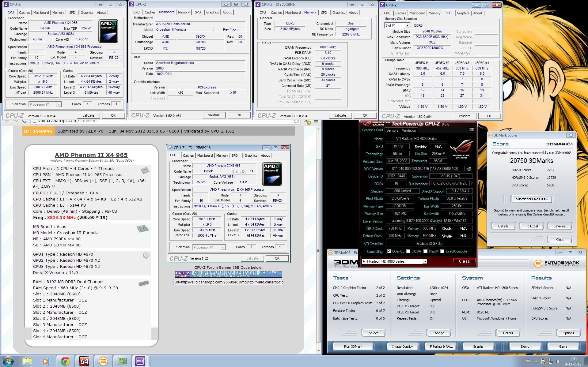Click Demo button in 3DMark06

click(526, 346)
